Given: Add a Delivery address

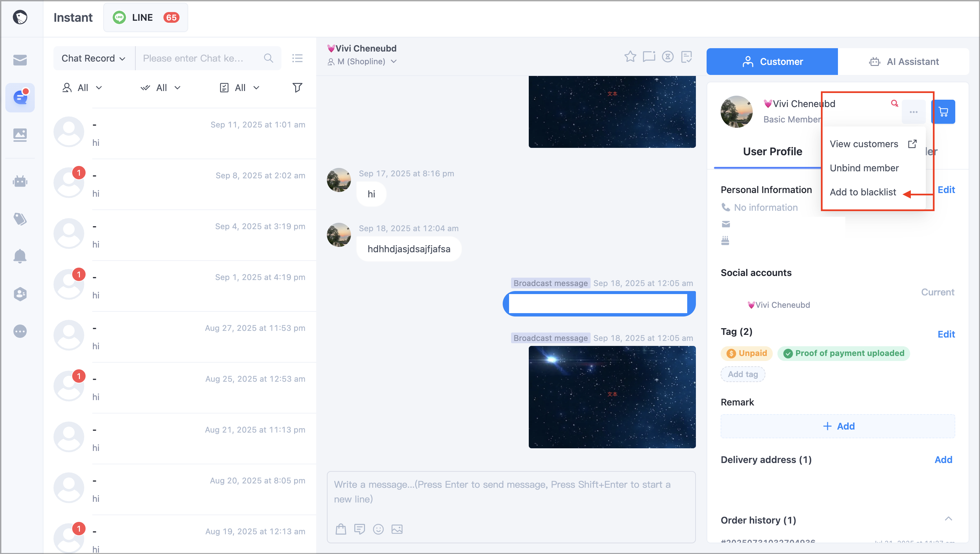Looking at the screenshot, I should [943, 459].
